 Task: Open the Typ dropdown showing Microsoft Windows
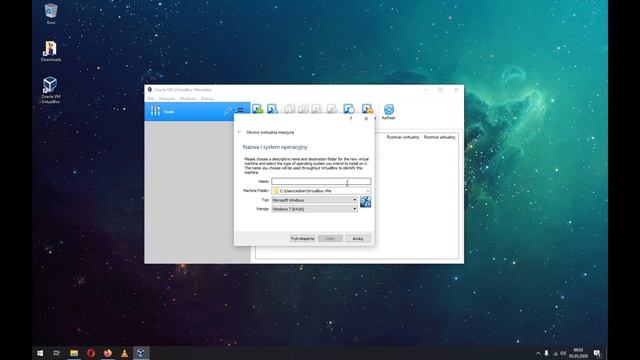[314, 200]
